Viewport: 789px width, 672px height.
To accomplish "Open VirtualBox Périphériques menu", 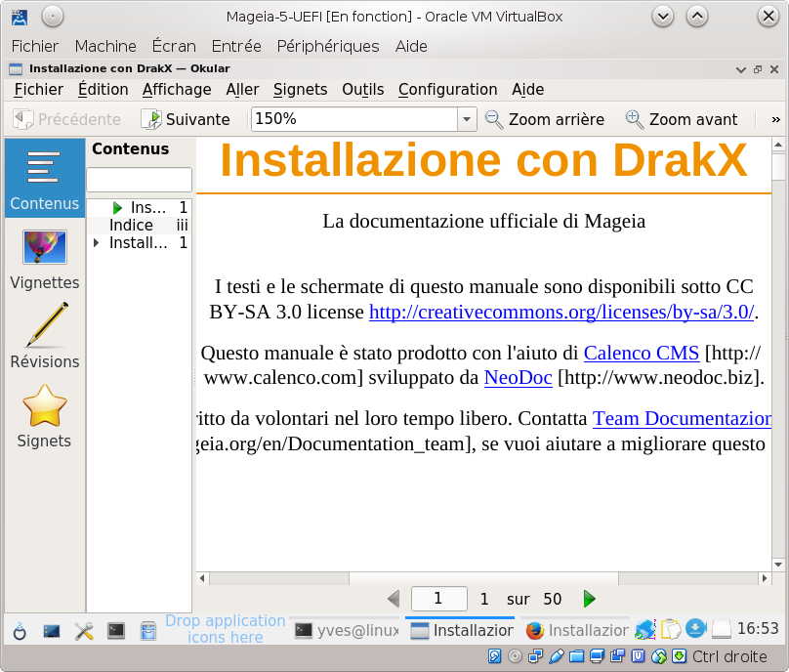I will (x=328, y=46).
